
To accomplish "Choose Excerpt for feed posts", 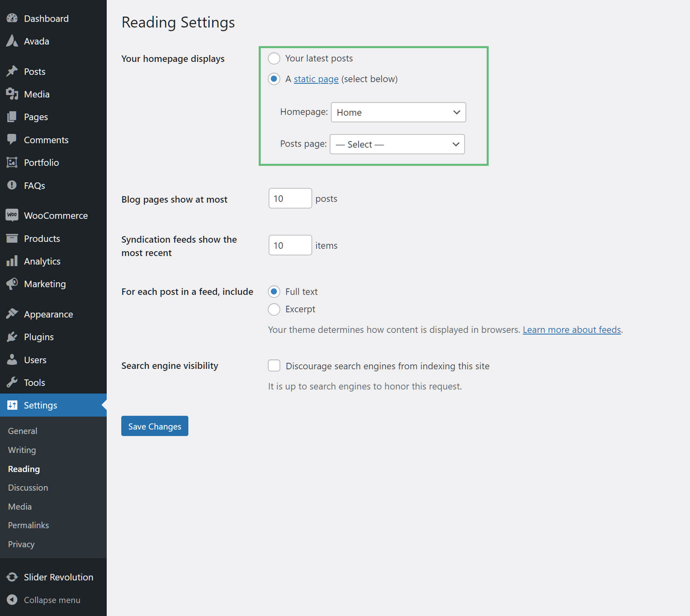I will pyautogui.click(x=274, y=309).
